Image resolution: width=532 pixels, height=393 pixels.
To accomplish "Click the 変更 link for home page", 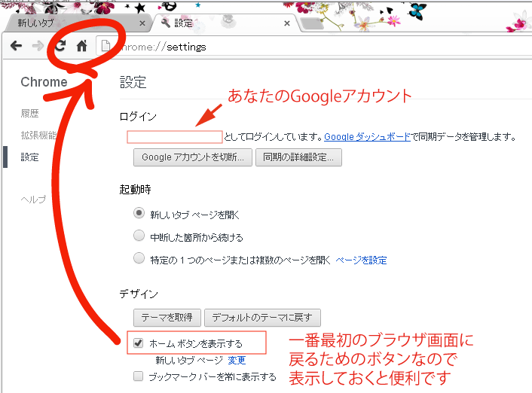I will (x=237, y=360).
